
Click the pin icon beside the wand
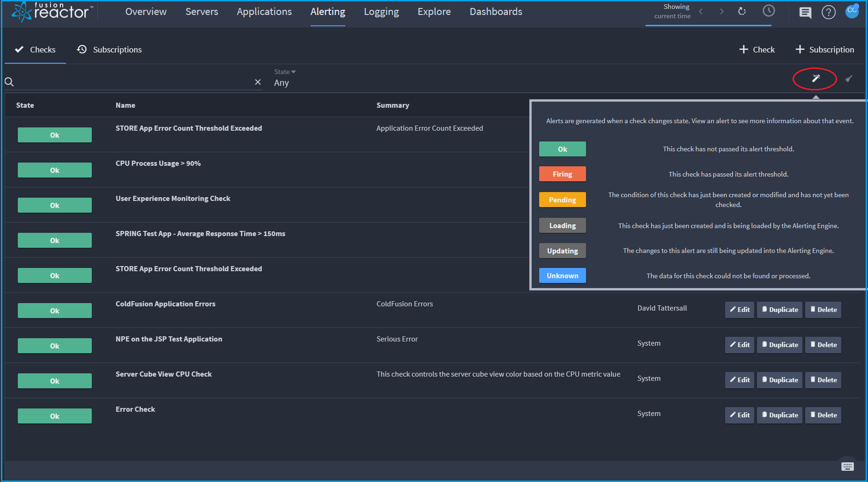[x=848, y=79]
